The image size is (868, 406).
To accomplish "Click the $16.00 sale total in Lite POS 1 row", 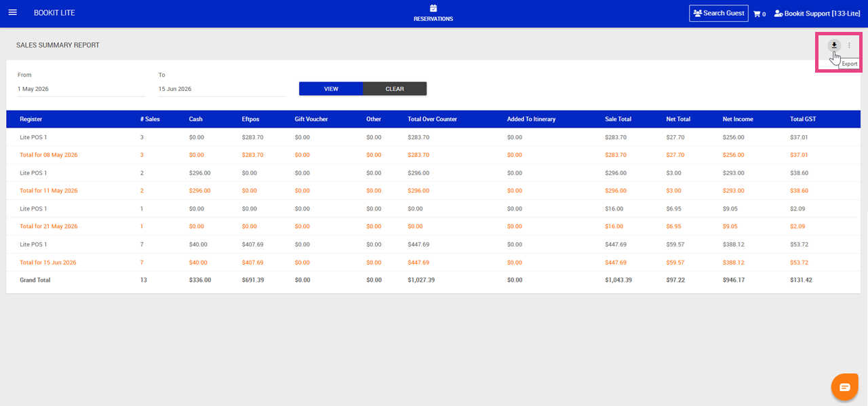I will (x=614, y=208).
